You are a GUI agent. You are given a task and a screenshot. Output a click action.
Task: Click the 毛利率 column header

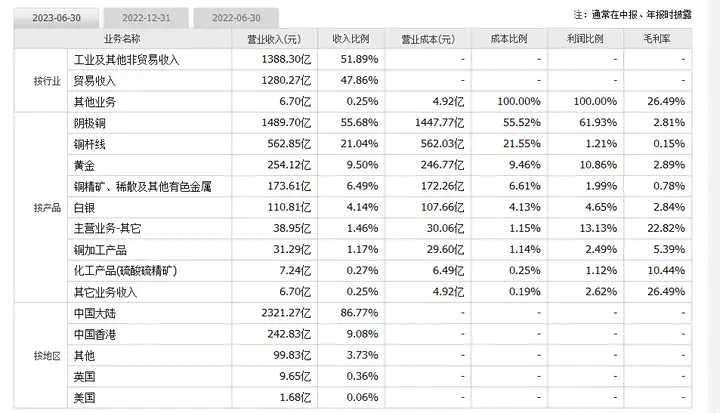click(x=658, y=39)
